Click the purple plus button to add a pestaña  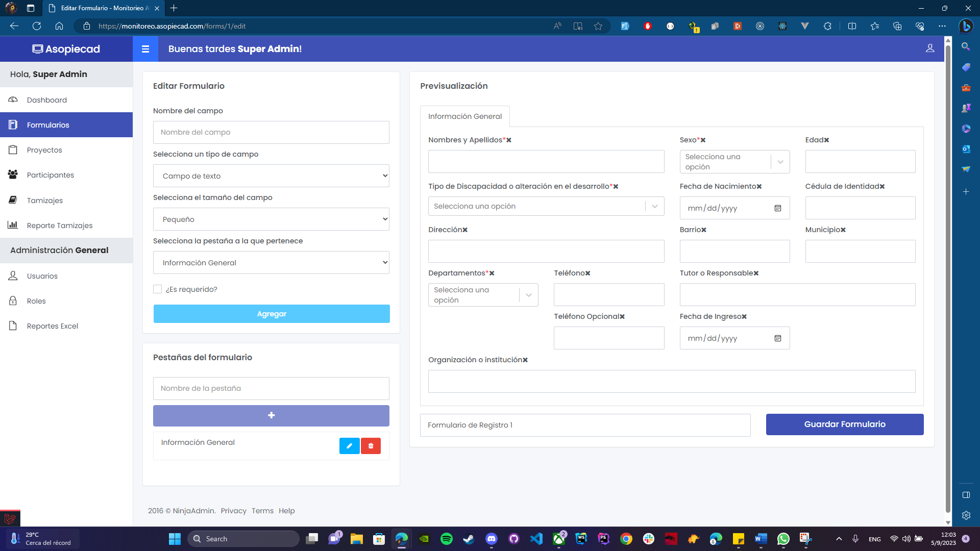[x=271, y=416]
